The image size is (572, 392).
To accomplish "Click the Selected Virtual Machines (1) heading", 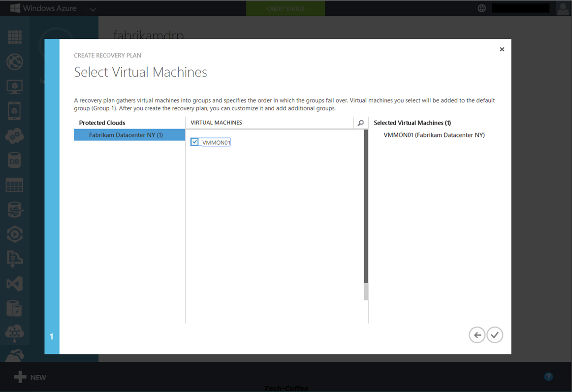I will [412, 123].
